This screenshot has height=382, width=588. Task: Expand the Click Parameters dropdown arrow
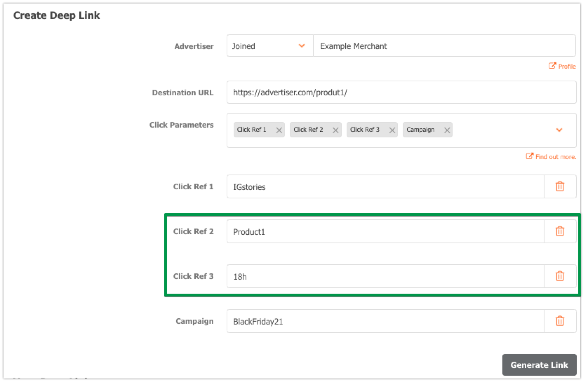pyautogui.click(x=559, y=130)
